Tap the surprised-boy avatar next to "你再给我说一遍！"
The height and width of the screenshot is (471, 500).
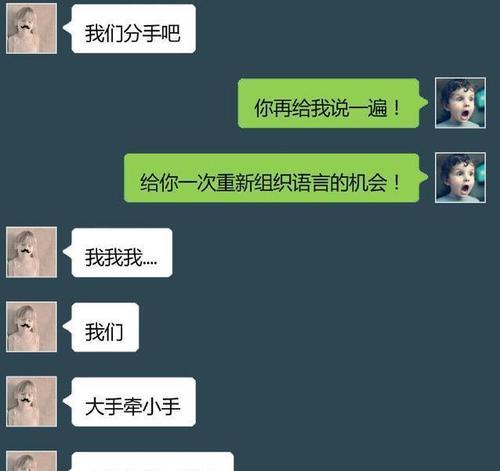460,103
